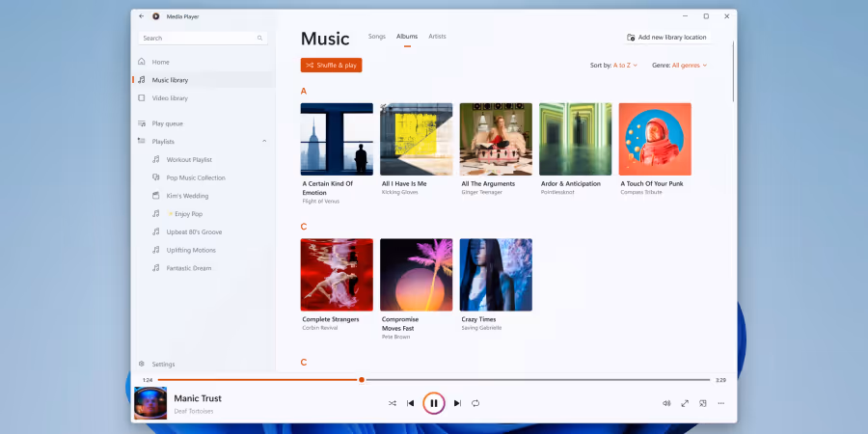This screenshot has height=434, width=868.
Task: Switch to the Songs tab
Action: click(x=377, y=37)
